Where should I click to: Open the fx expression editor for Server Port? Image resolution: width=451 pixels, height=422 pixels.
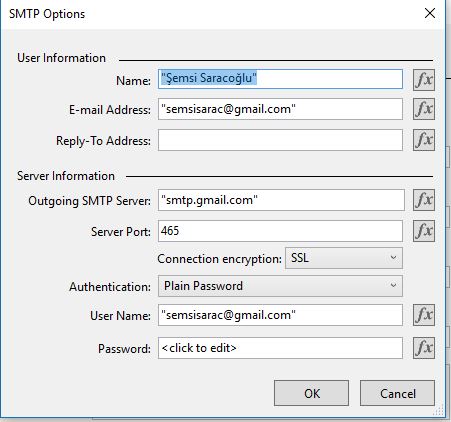tap(424, 231)
